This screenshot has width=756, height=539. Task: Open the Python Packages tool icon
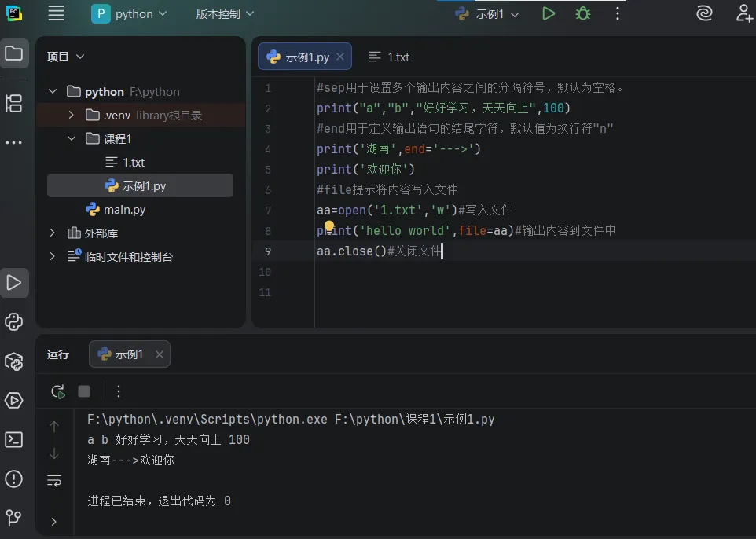click(14, 361)
